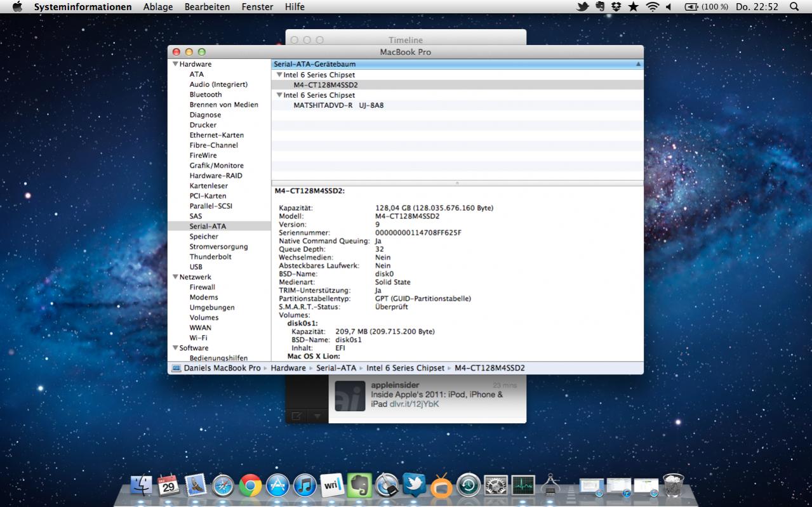Collapse Intel 6 Series Chipset above MATSHITADVD-R
812x507 pixels.
click(x=279, y=95)
